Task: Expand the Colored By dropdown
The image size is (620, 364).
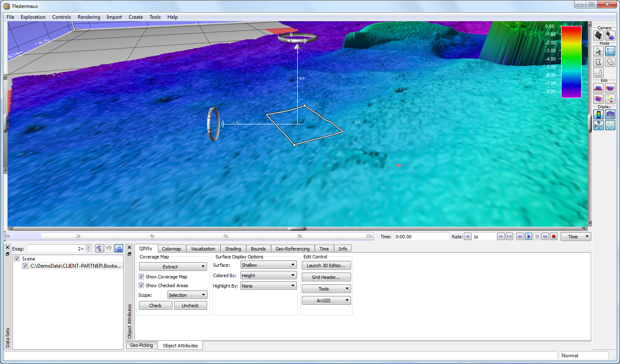Action: coord(268,276)
